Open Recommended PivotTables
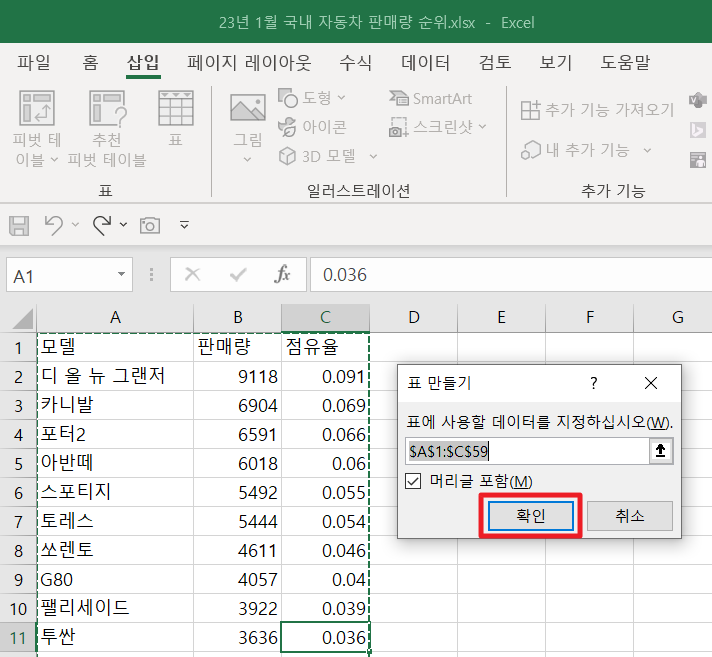This screenshot has height=657, width=712. 107,128
